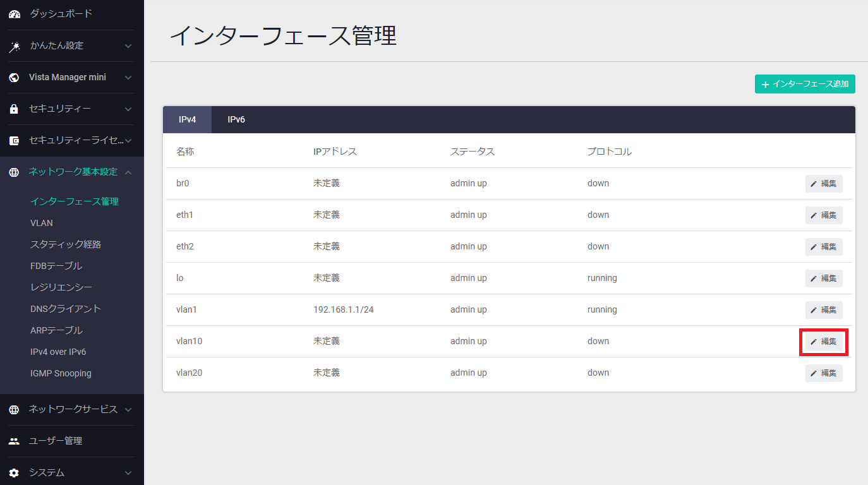Click the padlock icon for セキュリティー
The image size is (868, 485).
[14, 109]
